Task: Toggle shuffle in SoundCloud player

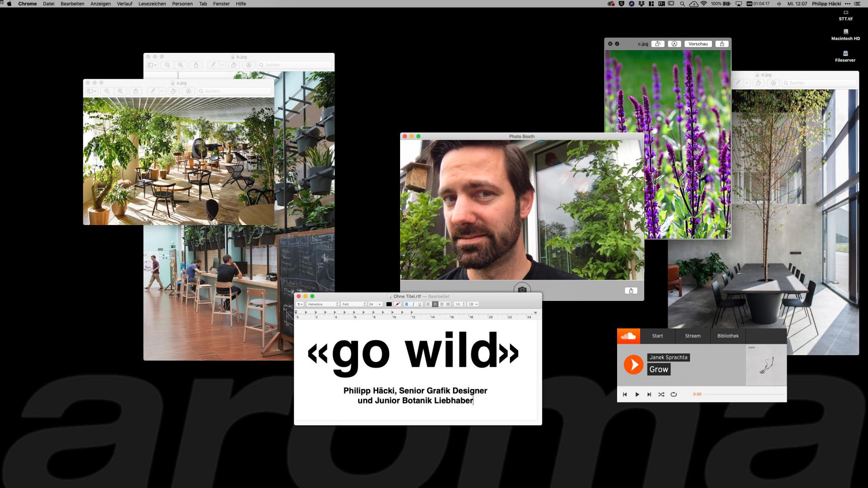Action: [661, 394]
